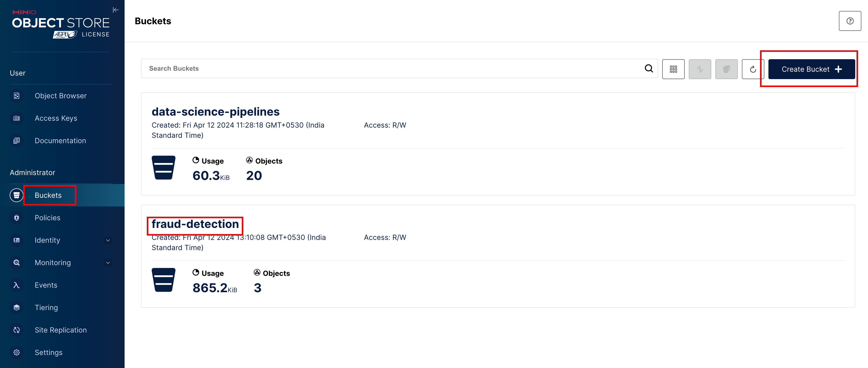Click the Documentation sidebar icon

point(17,141)
